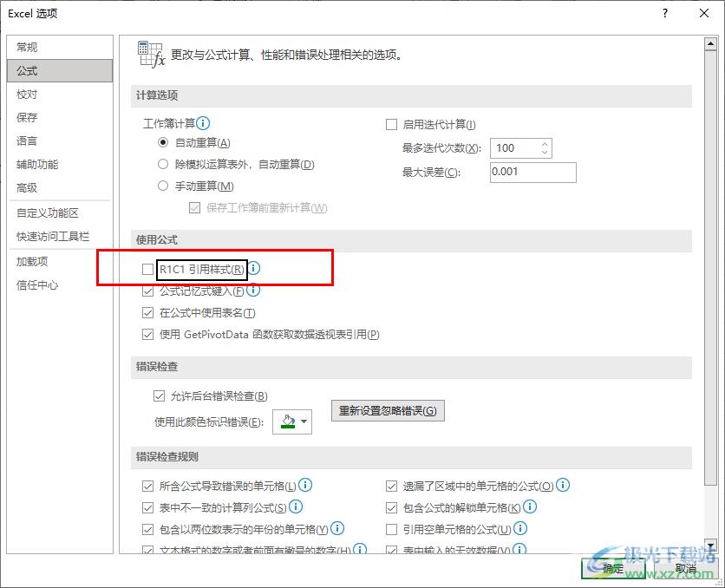Open 高级 options category

point(60,187)
